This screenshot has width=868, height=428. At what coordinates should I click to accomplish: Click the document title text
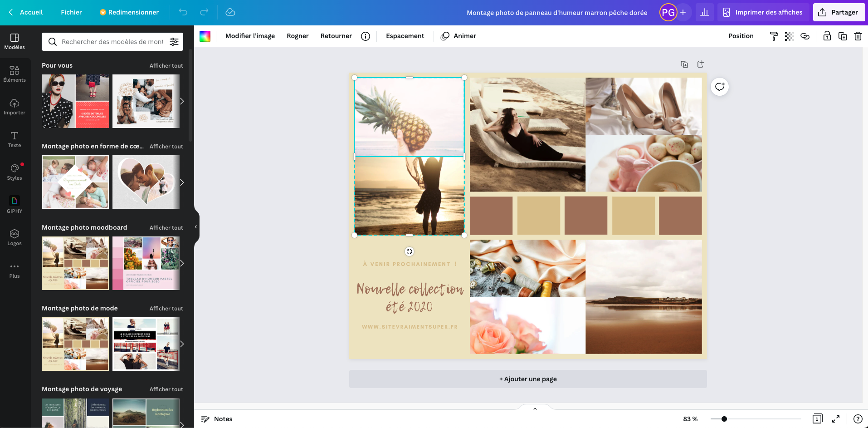(x=557, y=13)
